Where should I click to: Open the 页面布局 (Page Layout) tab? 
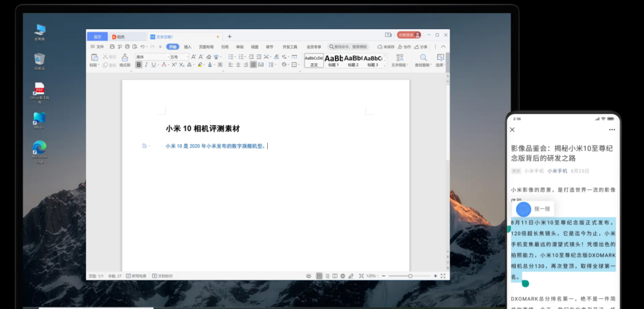(206, 47)
